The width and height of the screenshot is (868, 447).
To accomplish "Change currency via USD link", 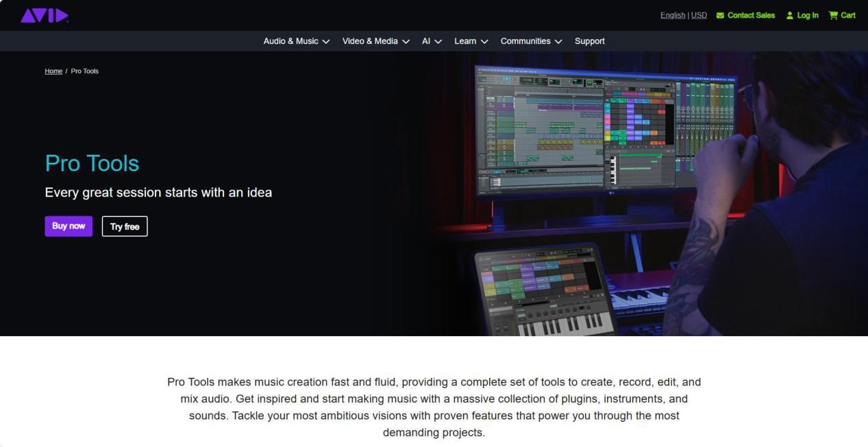I will pos(699,15).
